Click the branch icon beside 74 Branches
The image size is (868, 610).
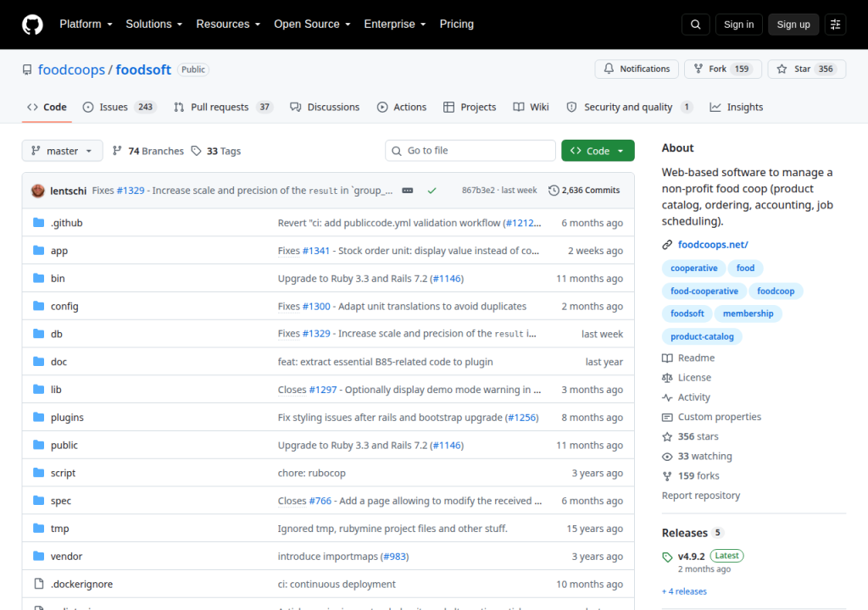[x=117, y=151]
